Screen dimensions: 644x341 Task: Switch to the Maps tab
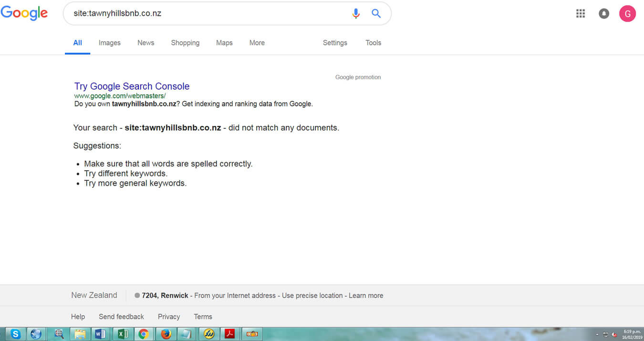pyautogui.click(x=224, y=43)
